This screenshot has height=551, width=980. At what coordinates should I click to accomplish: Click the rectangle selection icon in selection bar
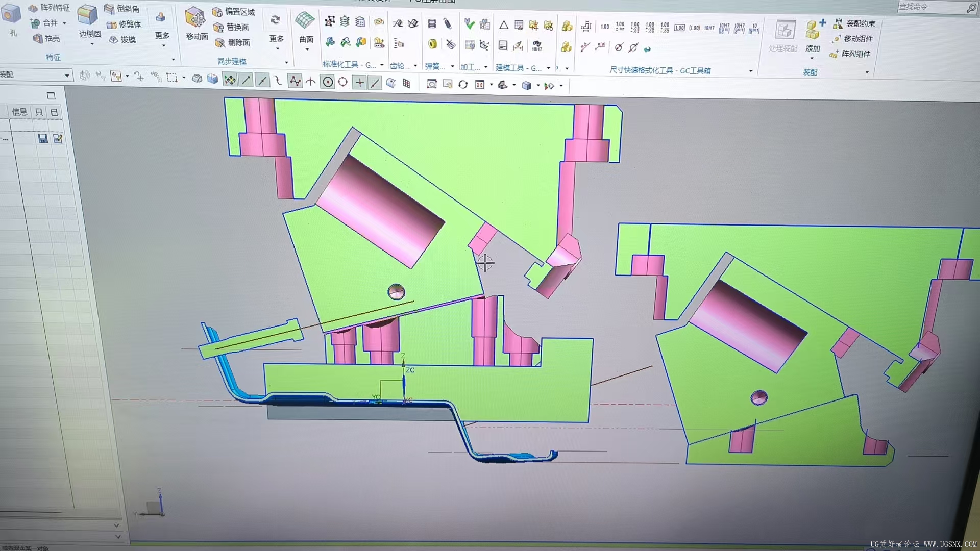coord(171,78)
